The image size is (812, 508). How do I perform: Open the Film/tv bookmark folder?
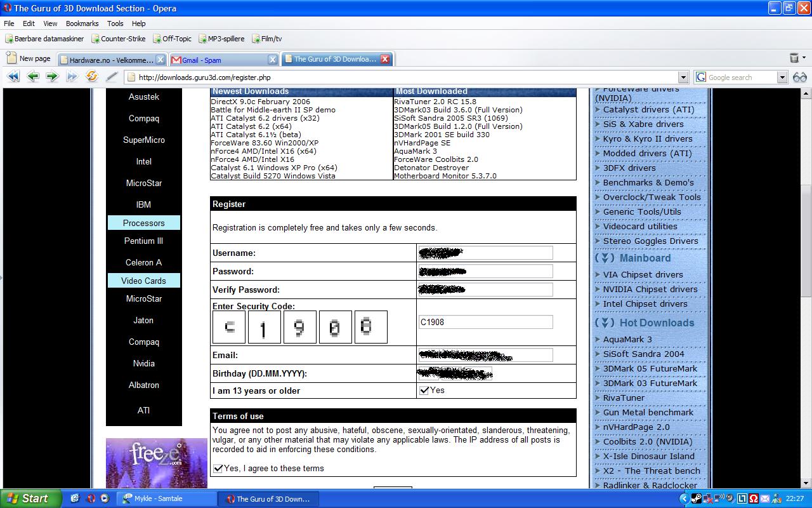tap(267, 39)
